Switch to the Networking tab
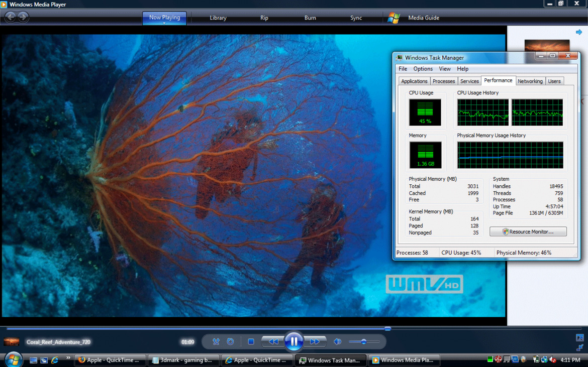Screen dimensions: 588x367 pyautogui.click(x=530, y=81)
